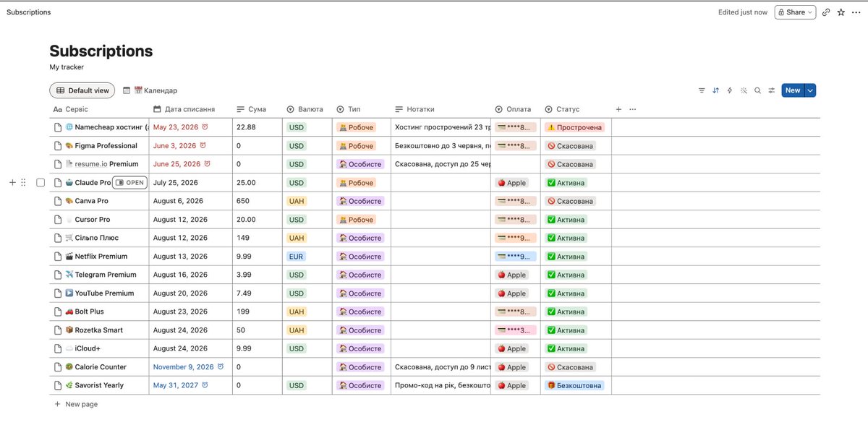Add a new property with plus icon

click(x=618, y=109)
